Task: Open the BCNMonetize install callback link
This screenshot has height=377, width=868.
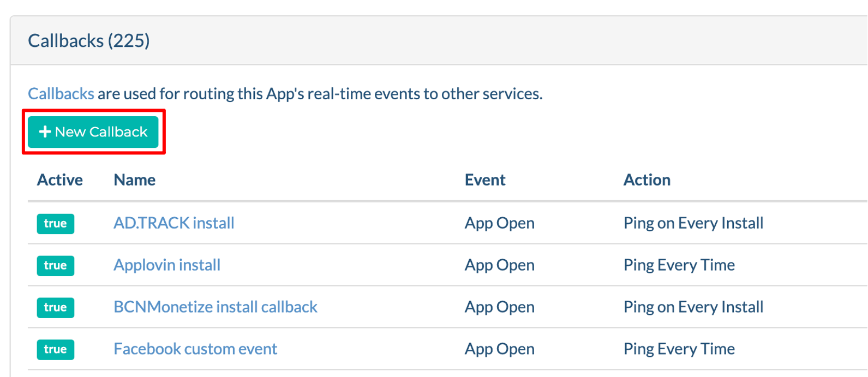Action: (x=215, y=307)
